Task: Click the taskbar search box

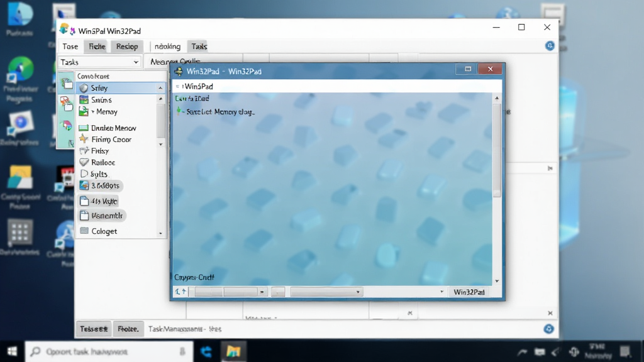Action: coord(109,351)
